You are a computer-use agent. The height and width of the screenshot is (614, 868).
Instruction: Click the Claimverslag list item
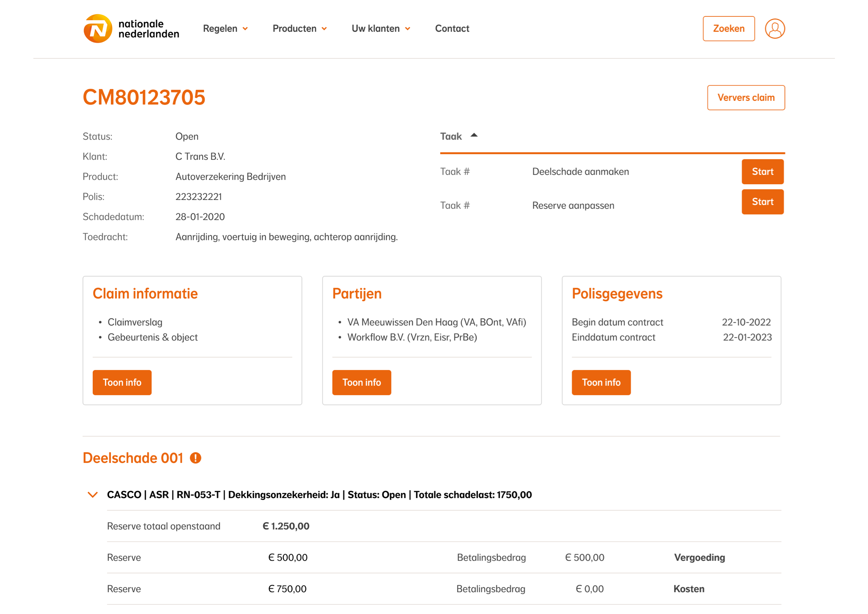tap(135, 322)
